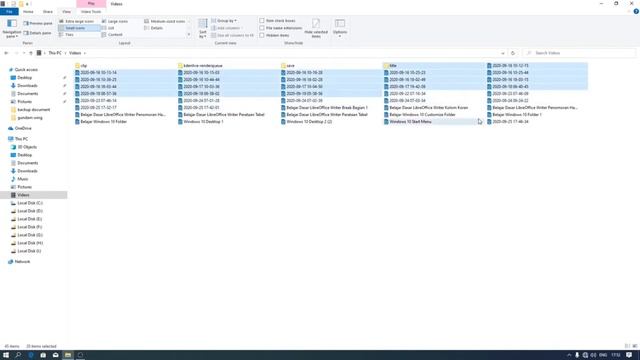Switch layout to Tiles view

67,35
